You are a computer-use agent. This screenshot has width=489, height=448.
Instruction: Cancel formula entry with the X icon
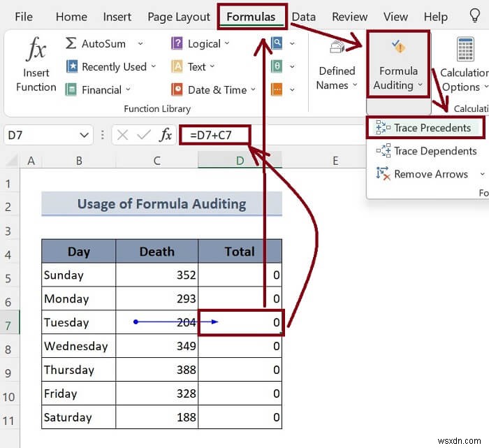click(122, 135)
